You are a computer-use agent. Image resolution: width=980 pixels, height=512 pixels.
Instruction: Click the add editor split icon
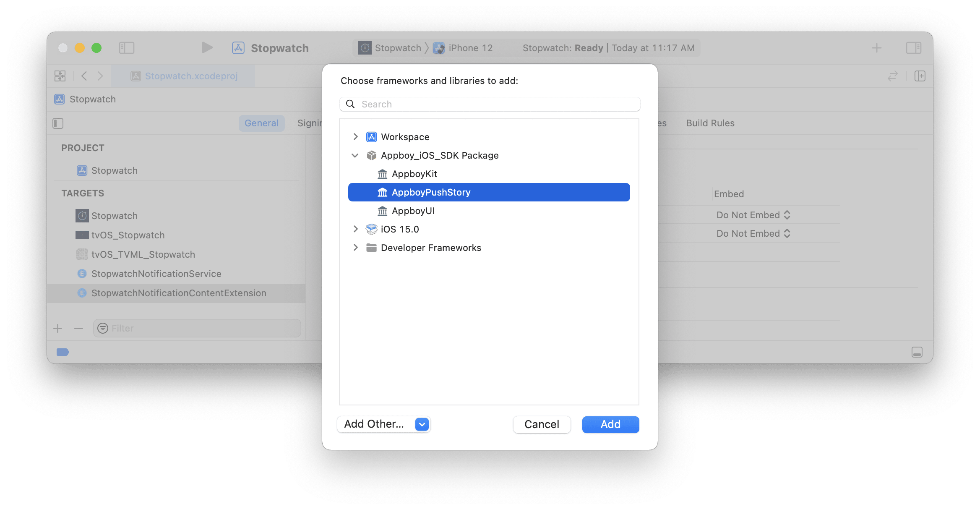pos(920,76)
